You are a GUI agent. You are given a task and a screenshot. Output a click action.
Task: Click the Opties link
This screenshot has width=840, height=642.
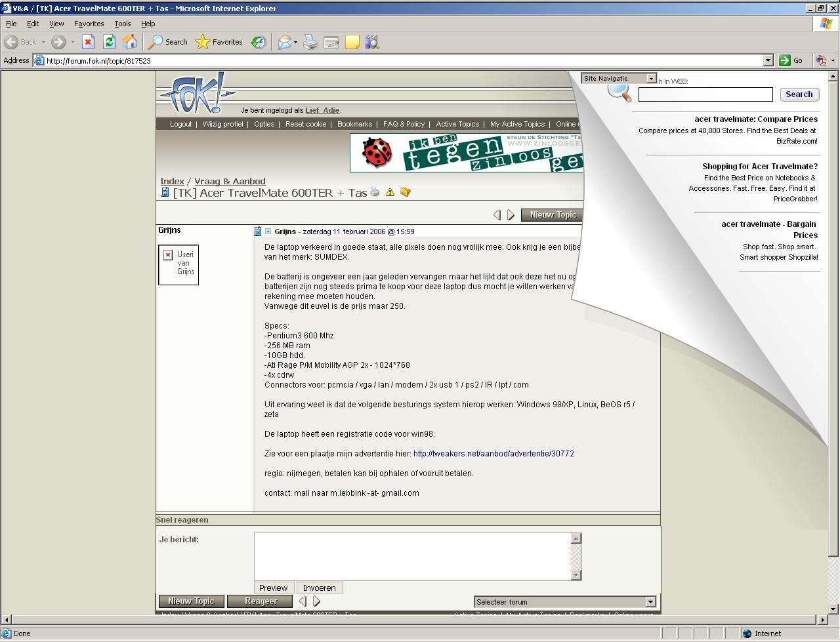(264, 124)
